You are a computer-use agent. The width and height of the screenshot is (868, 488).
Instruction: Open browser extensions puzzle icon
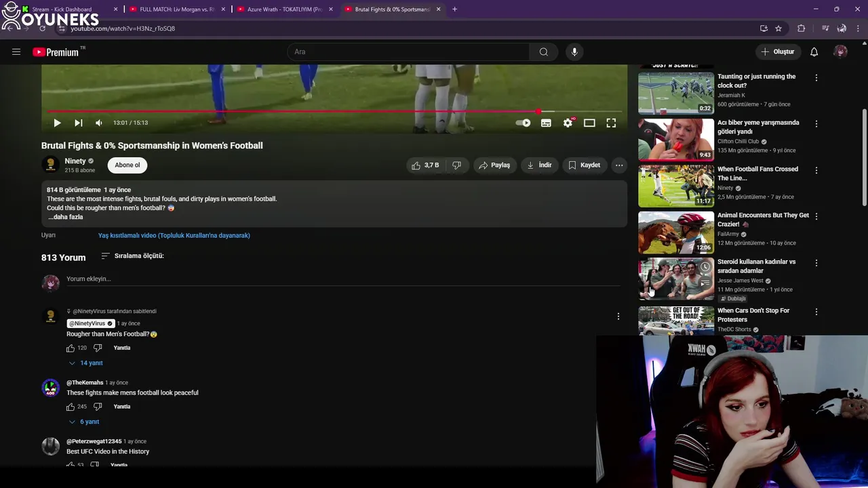(x=802, y=28)
